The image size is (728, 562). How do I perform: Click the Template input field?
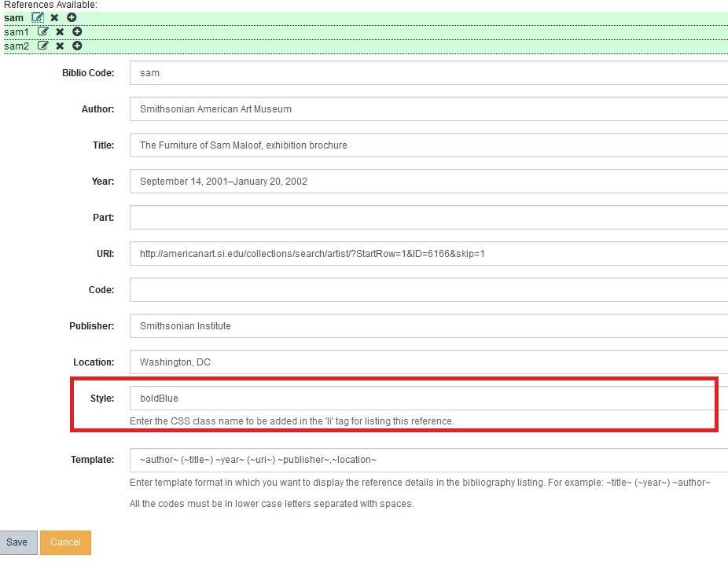point(428,460)
